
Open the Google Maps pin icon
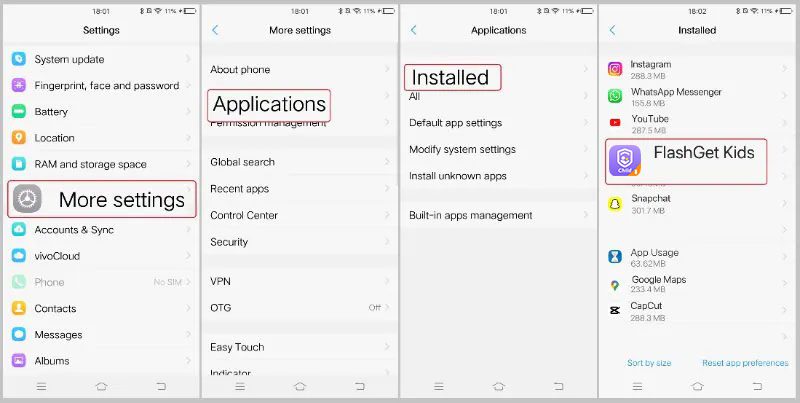tap(615, 285)
